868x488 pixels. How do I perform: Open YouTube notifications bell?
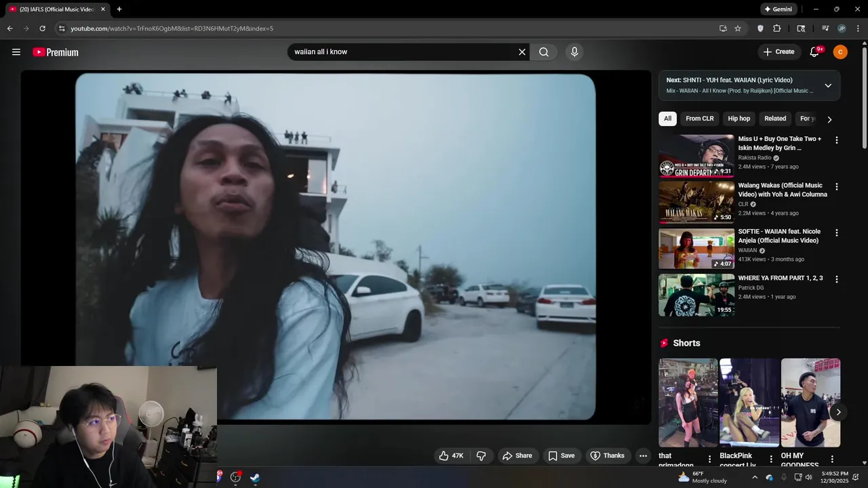coord(815,52)
